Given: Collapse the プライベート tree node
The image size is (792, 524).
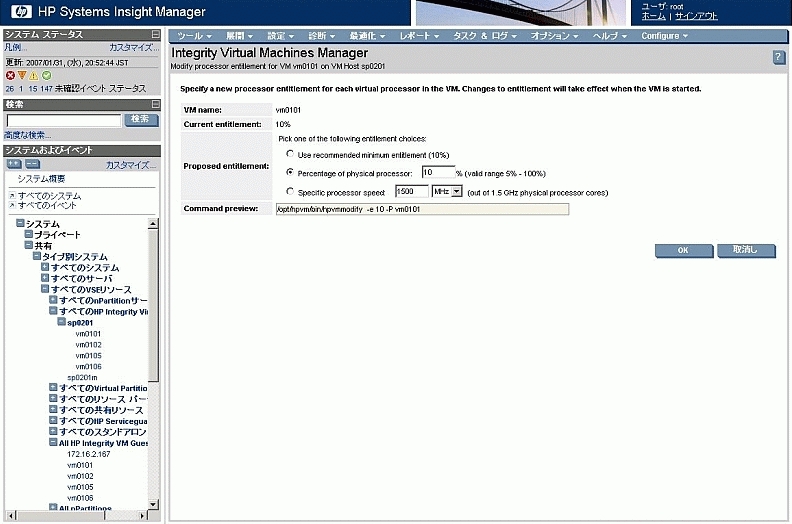Looking at the screenshot, I should (29, 234).
